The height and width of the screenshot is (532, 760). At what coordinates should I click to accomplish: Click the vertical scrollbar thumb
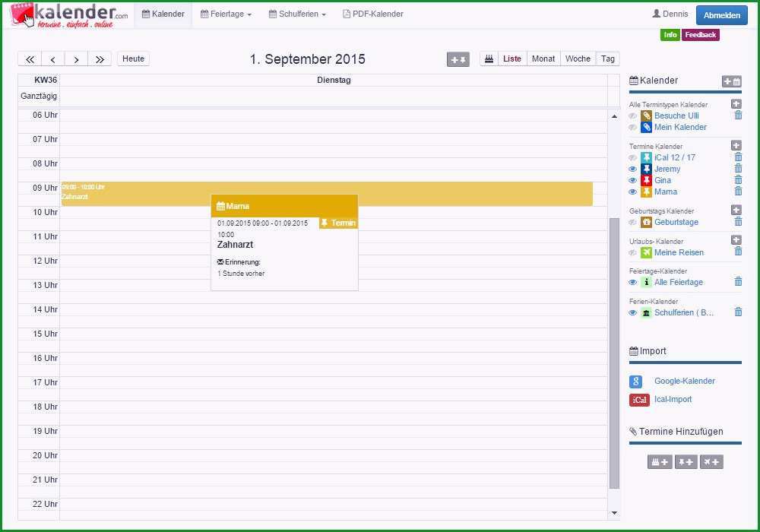[x=614, y=353]
